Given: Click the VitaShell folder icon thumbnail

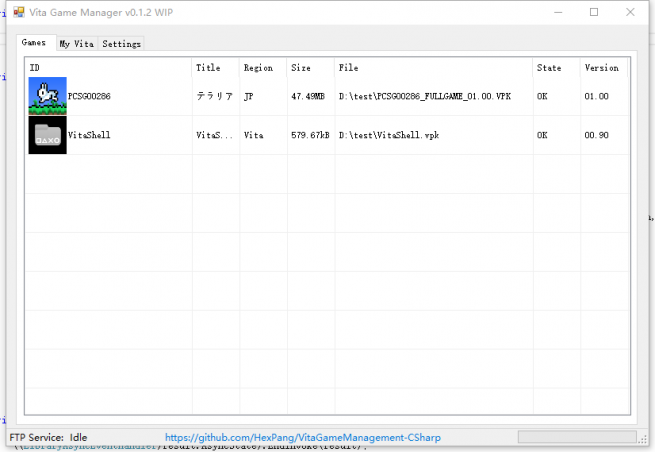Looking at the screenshot, I should click(47, 135).
